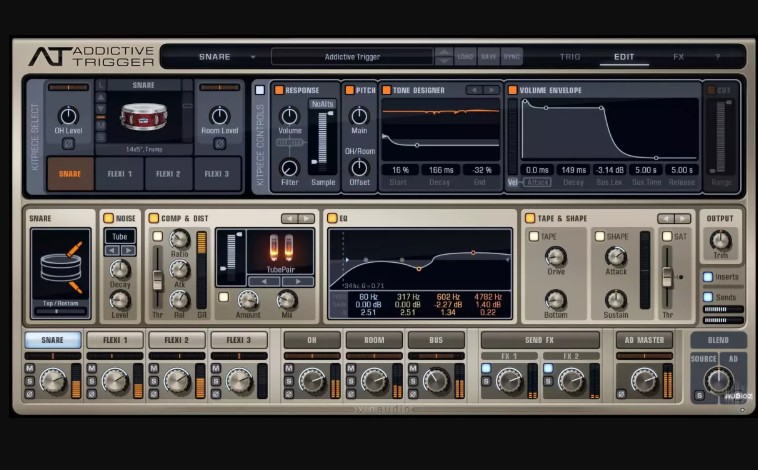Invert phase on BUS mixer channel
The image size is (758, 470).
413,394
